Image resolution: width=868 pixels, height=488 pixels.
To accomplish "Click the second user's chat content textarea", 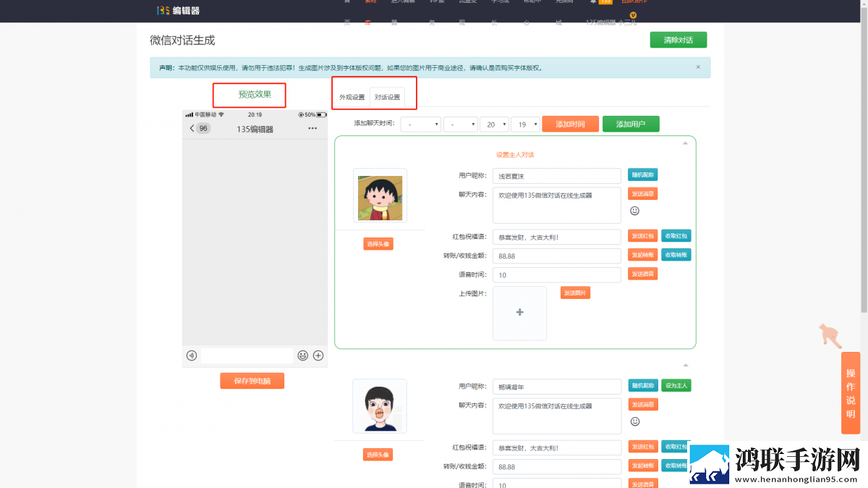I will coord(556,416).
